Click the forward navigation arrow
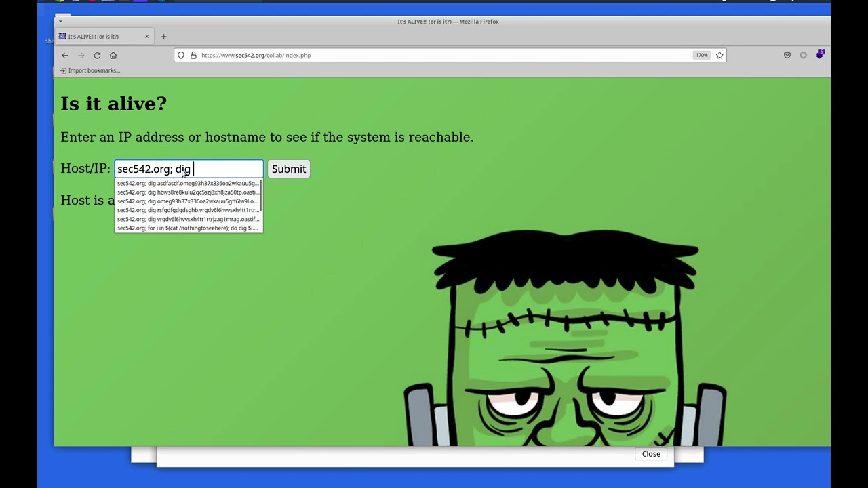868x488 pixels. pos(81,56)
